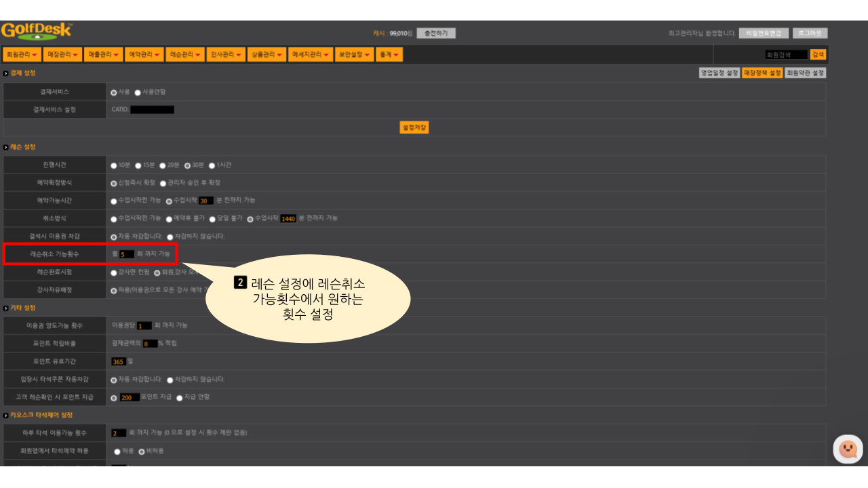Click the 레슨취소 가능횟수 input field
The width and height of the screenshot is (868, 488).
coord(127,254)
